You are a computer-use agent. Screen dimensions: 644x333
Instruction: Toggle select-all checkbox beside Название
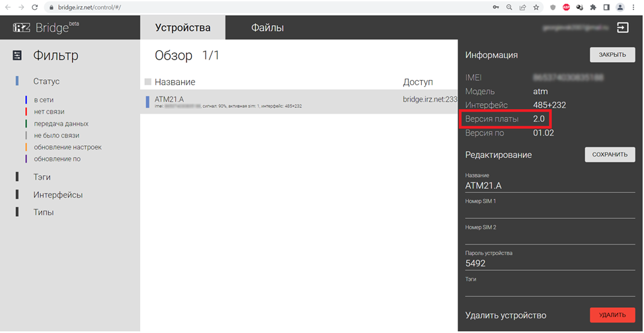coord(148,82)
